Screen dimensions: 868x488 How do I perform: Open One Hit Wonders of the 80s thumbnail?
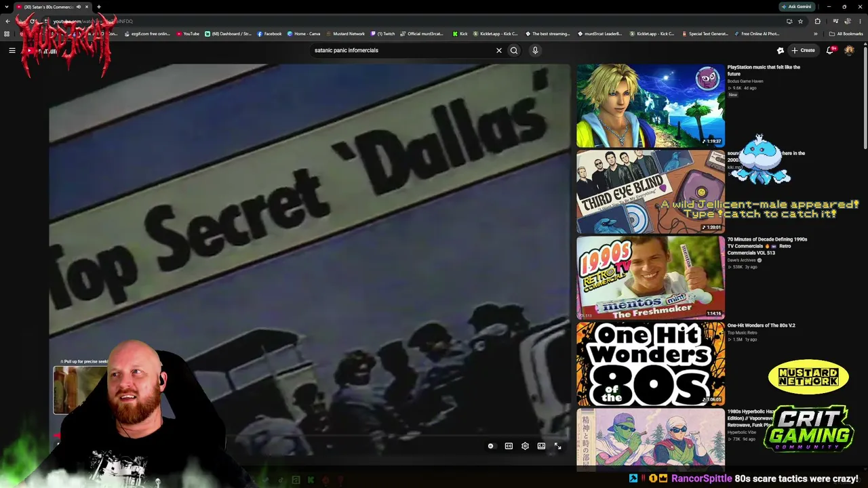tap(650, 364)
